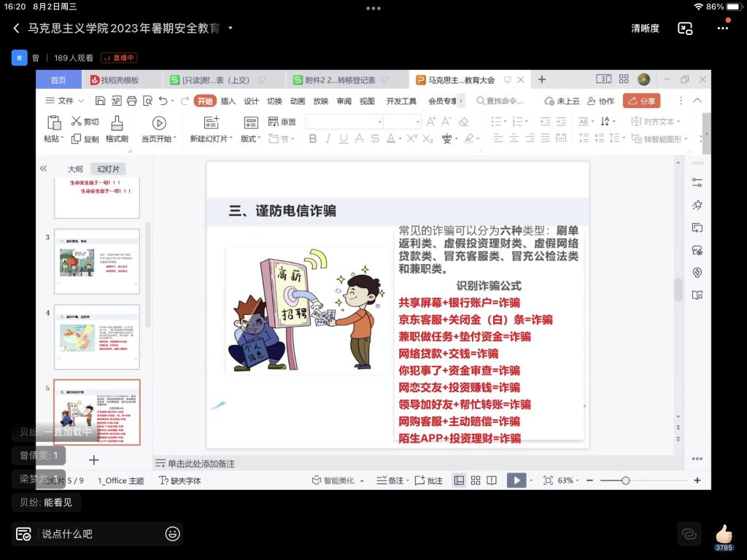This screenshot has width=747, height=560.
Task: Expand the 文件 file menu
Action: 65,101
